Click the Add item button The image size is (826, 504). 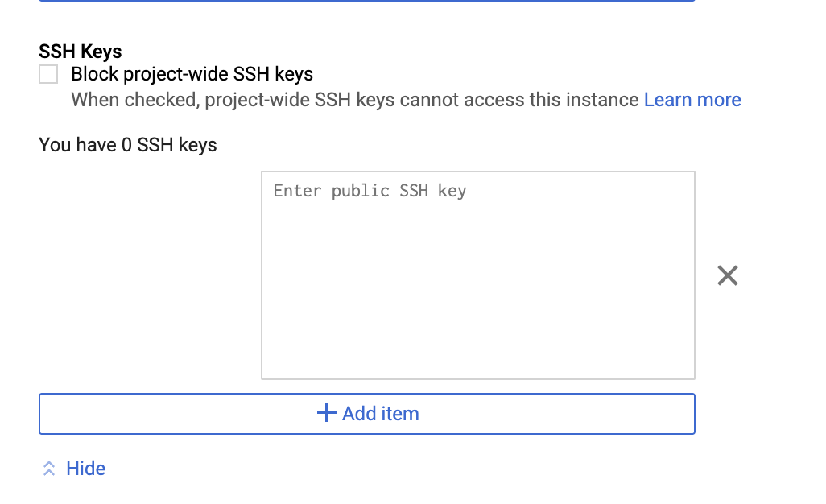[366, 413]
